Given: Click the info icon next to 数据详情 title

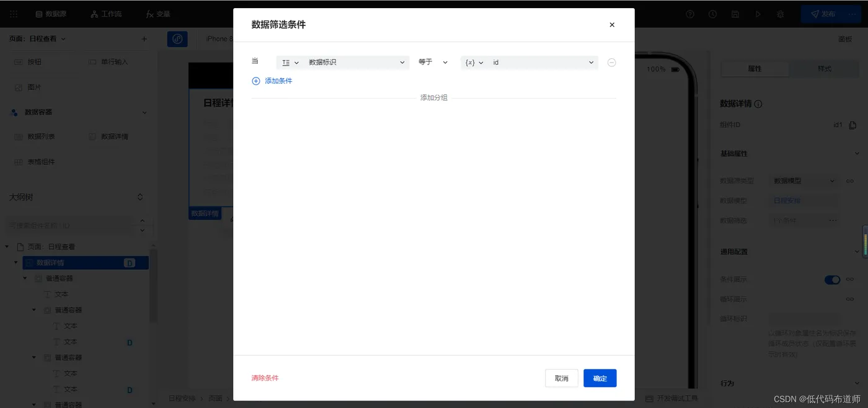Looking at the screenshot, I should tap(758, 104).
